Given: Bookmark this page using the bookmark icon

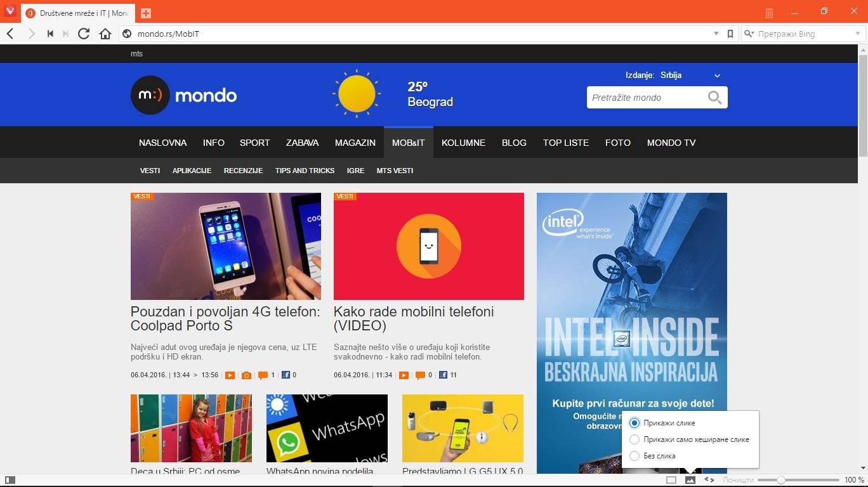Looking at the screenshot, I should pyautogui.click(x=730, y=34).
